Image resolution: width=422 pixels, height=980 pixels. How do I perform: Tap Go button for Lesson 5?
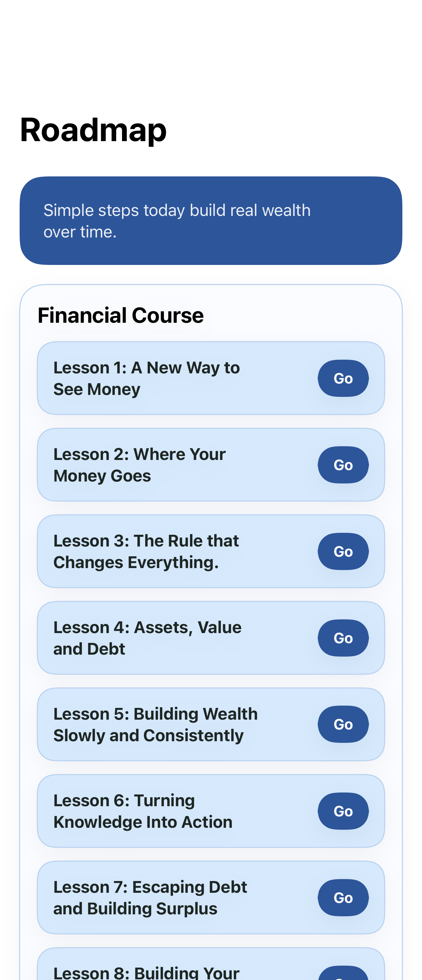point(343,724)
